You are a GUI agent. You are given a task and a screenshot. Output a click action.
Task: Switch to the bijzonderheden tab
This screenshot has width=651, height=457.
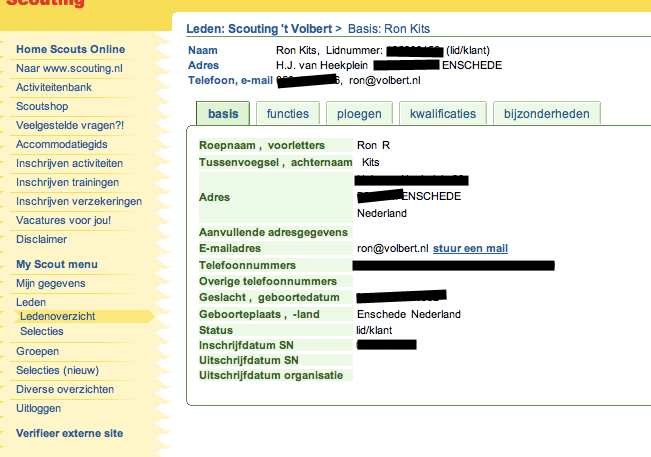coord(546,113)
